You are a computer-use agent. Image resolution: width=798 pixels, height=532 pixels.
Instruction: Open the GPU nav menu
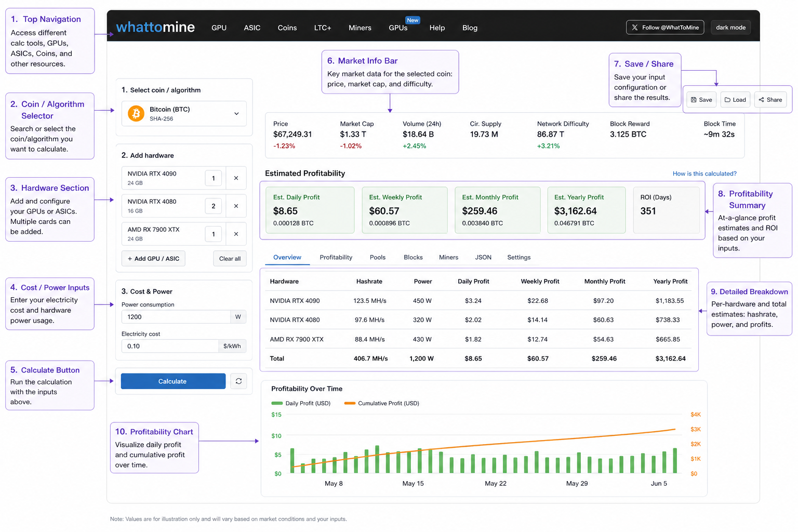pyautogui.click(x=219, y=28)
